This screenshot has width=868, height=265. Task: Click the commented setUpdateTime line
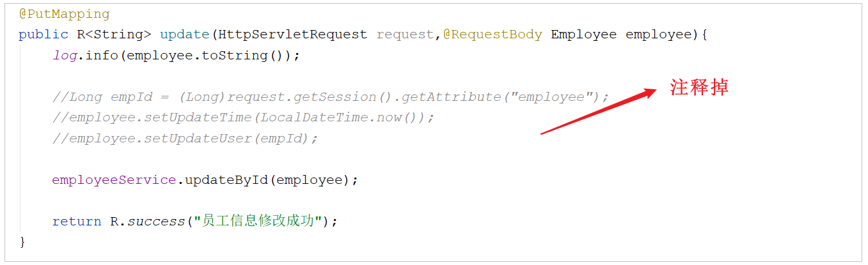coord(243,117)
